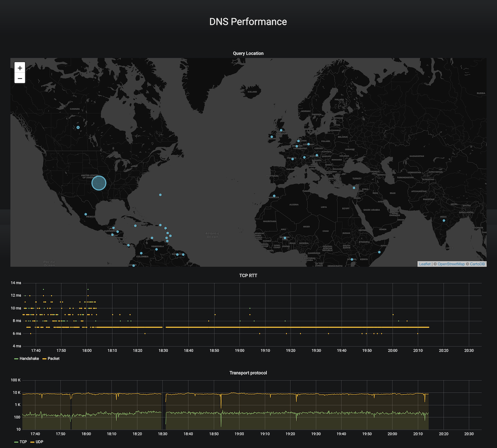Click the large circle marker over United States
The height and width of the screenshot is (448, 497).
pos(98,183)
